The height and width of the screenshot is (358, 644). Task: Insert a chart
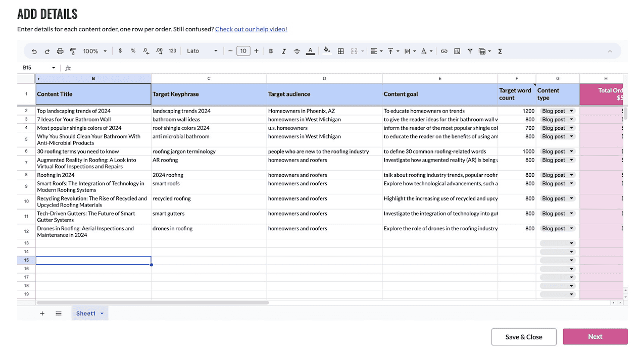point(457,51)
